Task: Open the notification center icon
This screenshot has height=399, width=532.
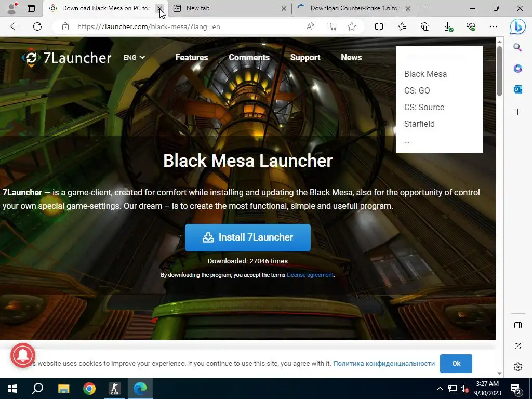Action: point(516,389)
